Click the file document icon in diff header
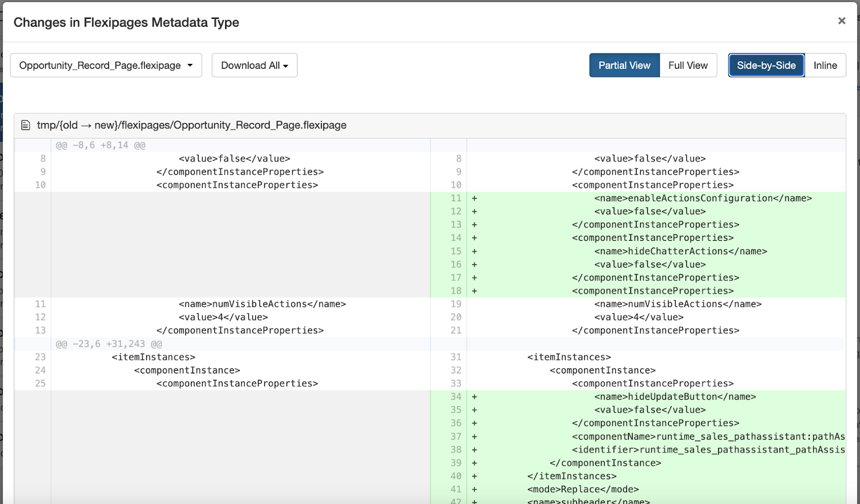Viewport: 860px width, 504px height. point(25,125)
